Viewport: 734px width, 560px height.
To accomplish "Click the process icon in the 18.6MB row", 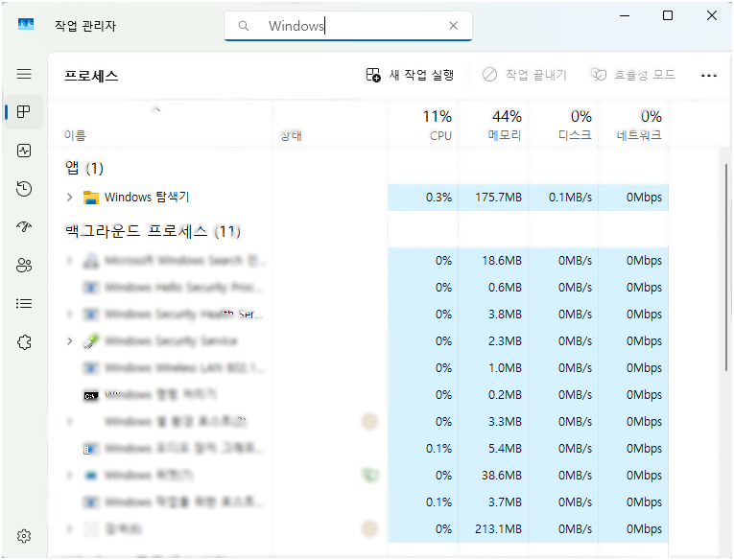I will [91, 261].
